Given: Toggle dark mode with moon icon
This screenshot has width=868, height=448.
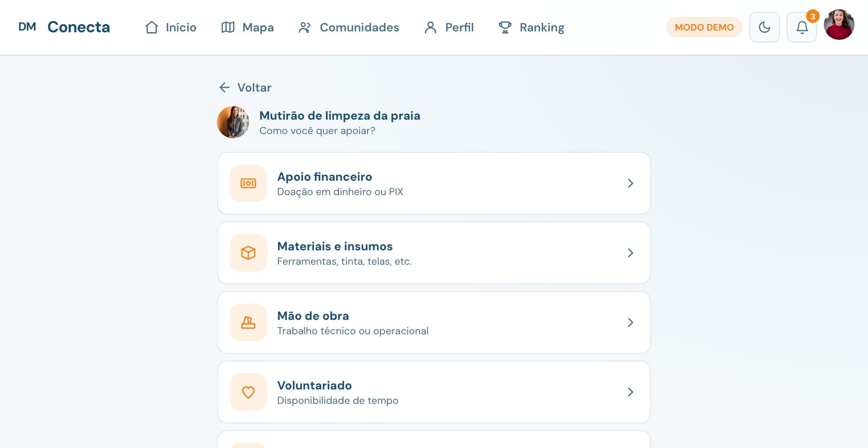Looking at the screenshot, I should tap(765, 27).
